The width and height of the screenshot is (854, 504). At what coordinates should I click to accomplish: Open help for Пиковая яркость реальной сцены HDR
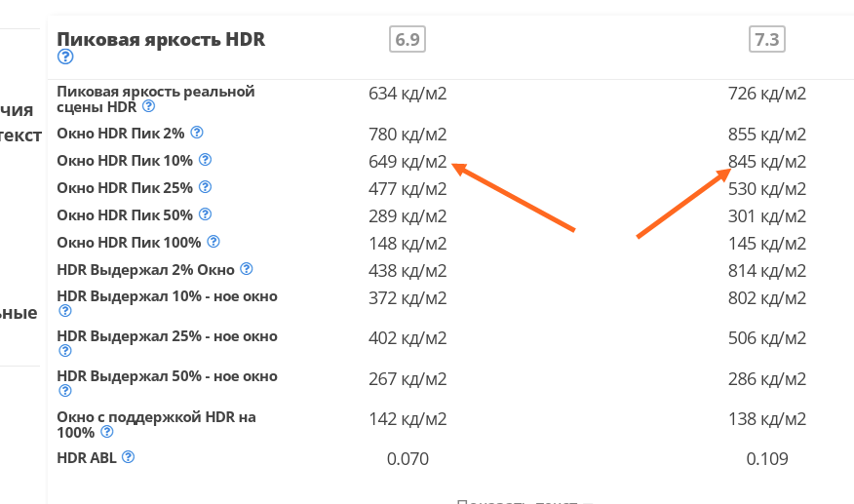click(148, 106)
